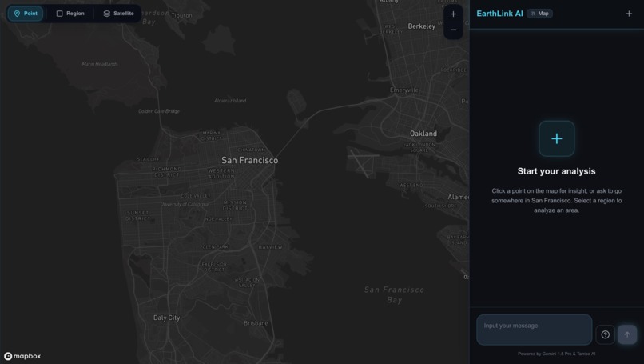This screenshot has width=644, height=364.
Task: Open new chat with header plus icon
Action: coord(629,14)
